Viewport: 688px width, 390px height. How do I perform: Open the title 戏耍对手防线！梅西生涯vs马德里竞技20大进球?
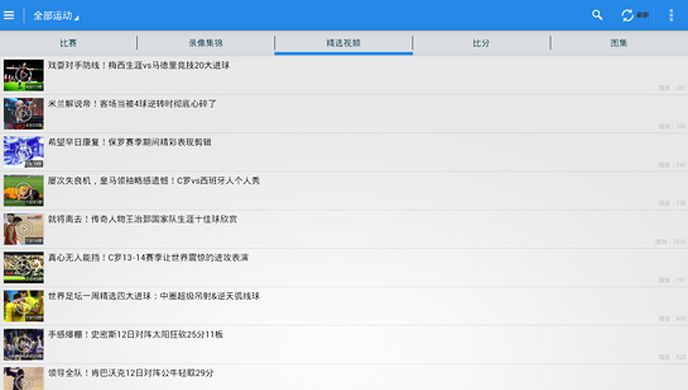(139, 65)
